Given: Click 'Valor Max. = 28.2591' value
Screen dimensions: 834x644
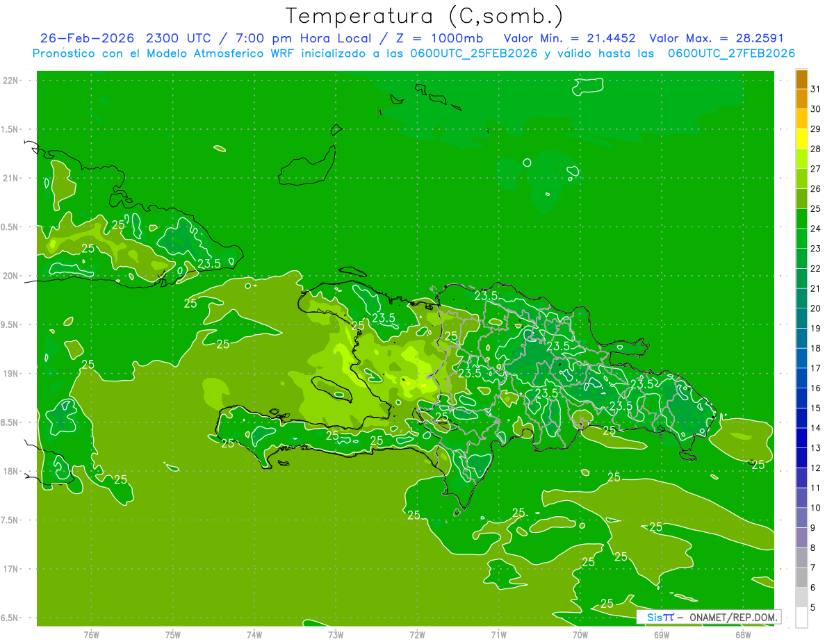Looking at the screenshot, I should pos(717,38).
